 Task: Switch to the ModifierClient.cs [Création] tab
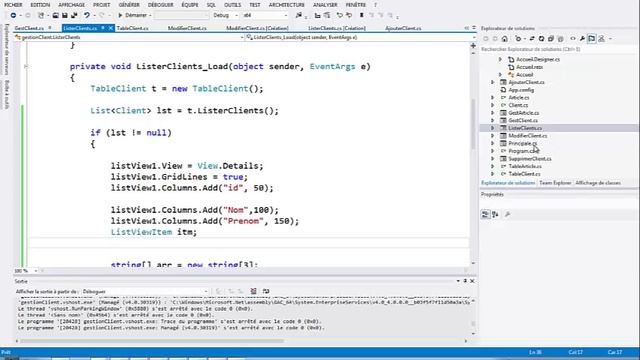pyautogui.click(x=257, y=28)
